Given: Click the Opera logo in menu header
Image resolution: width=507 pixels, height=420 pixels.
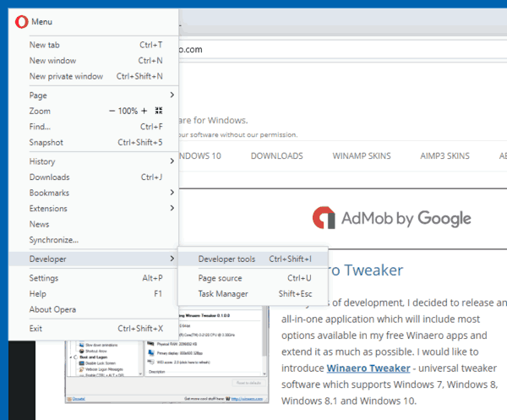Looking at the screenshot, I should tap(21, 21).
